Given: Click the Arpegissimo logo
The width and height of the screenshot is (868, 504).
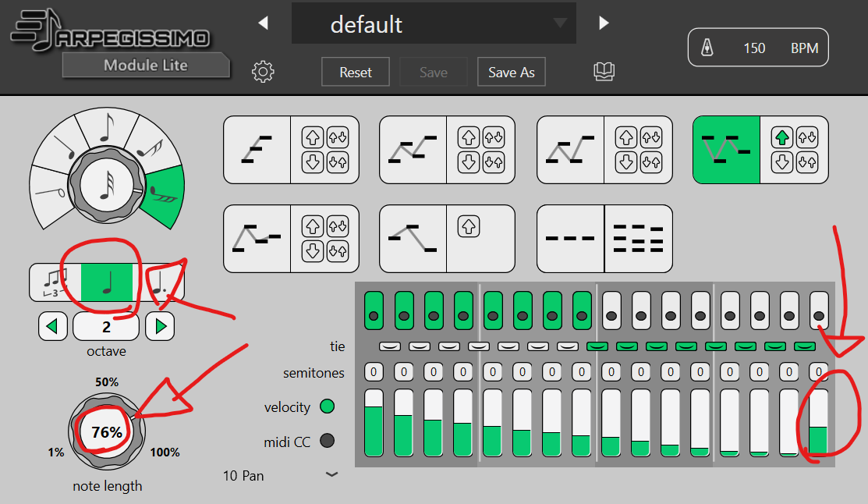Looking at the screenshot, I should [x=110, y=31].
